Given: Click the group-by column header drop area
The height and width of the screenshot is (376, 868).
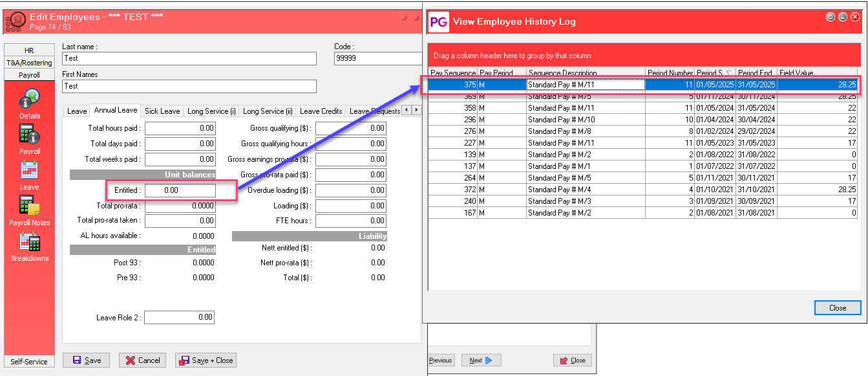Looking at the screenshot, I should [644, 56].
